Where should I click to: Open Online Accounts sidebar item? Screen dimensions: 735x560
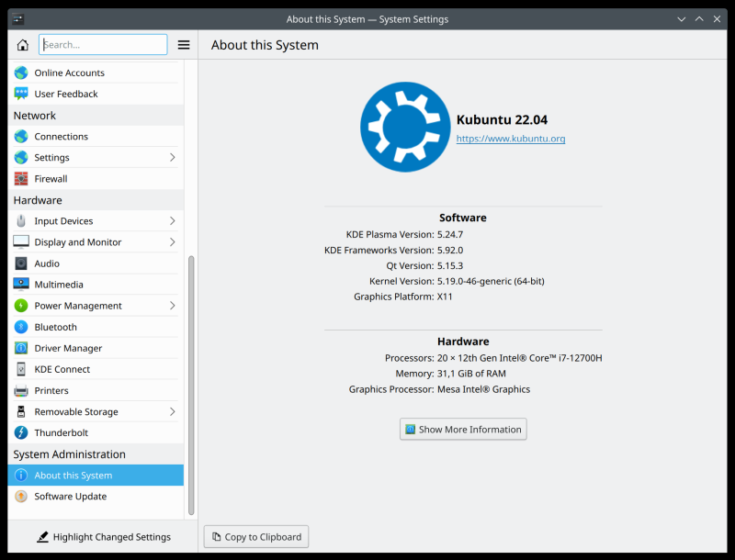click(69, 73)
